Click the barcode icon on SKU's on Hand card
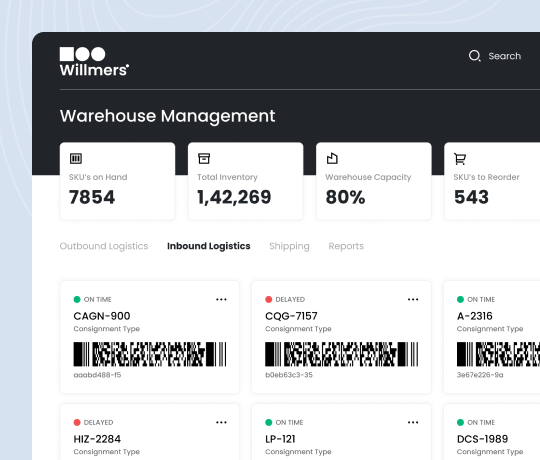The width and height of the screenshot is (540, 460). 76,158
